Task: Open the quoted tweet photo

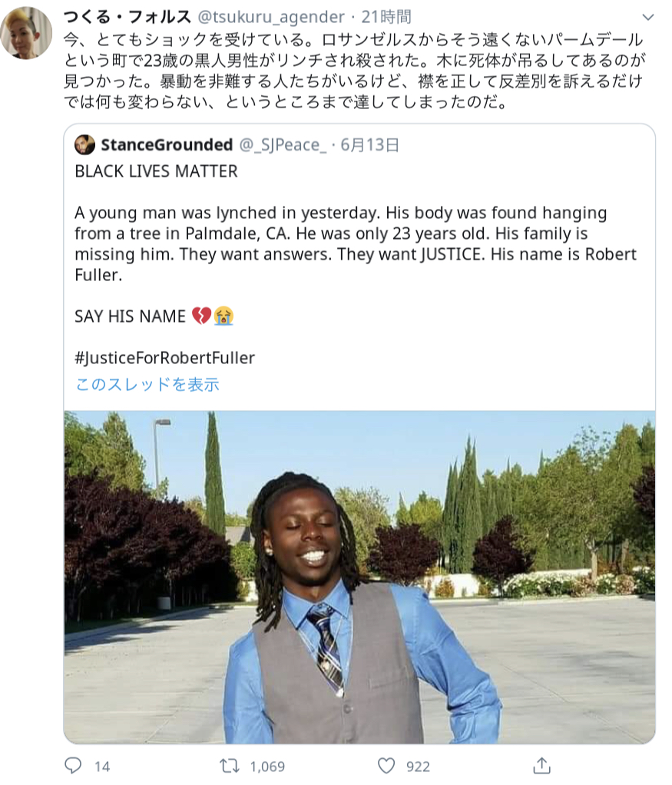Action: 359,578
